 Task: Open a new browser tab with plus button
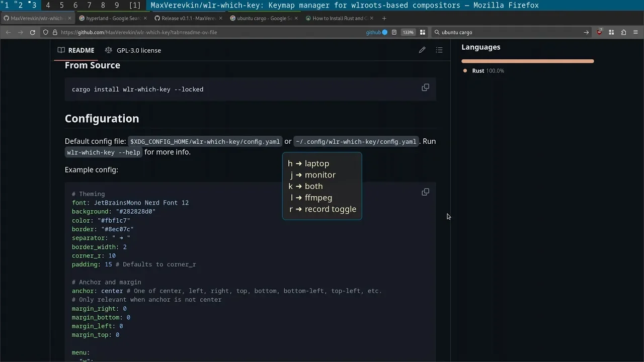tap(384, 18)
